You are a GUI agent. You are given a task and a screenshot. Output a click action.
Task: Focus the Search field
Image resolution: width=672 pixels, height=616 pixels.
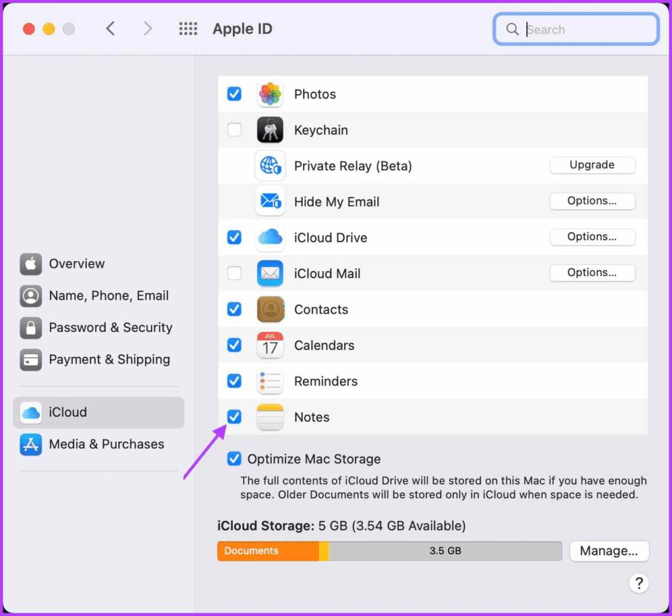pyautogui.click(x=576, y=29)
